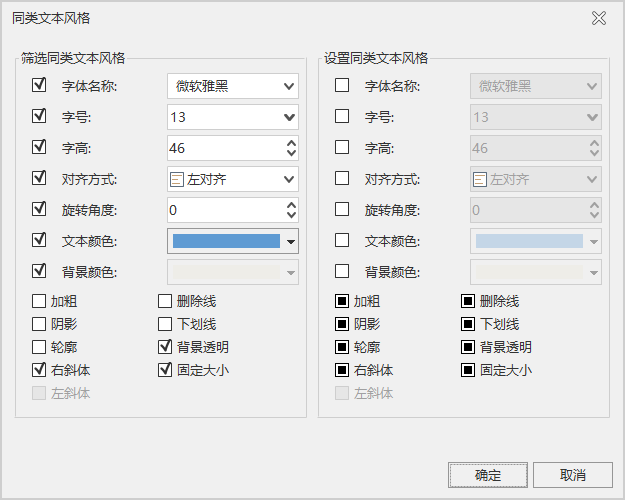This screenshot has height=500, width=625.
Task: Toggle 删除线 checkbox in filter panel
Action: 166,301
